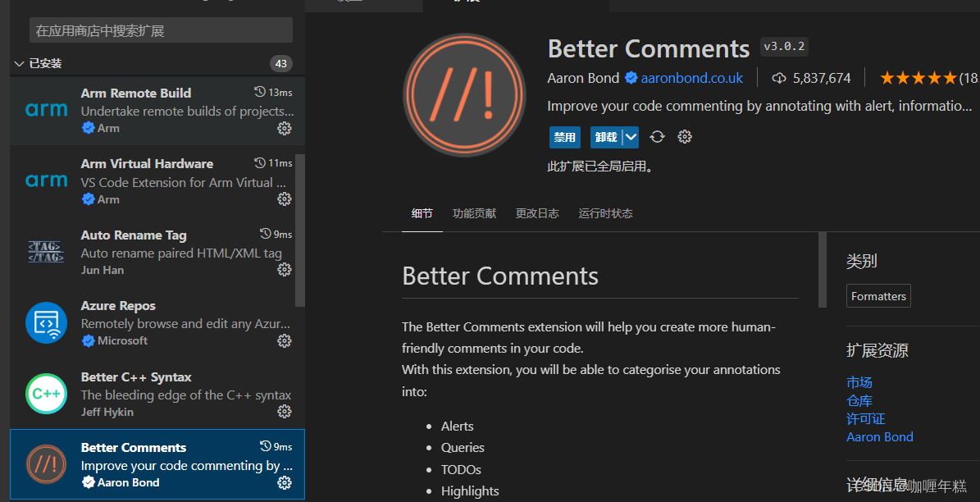Open the aaronbond.co.uk link
This screenshot has height=502, width=980.
coord(692,78)
